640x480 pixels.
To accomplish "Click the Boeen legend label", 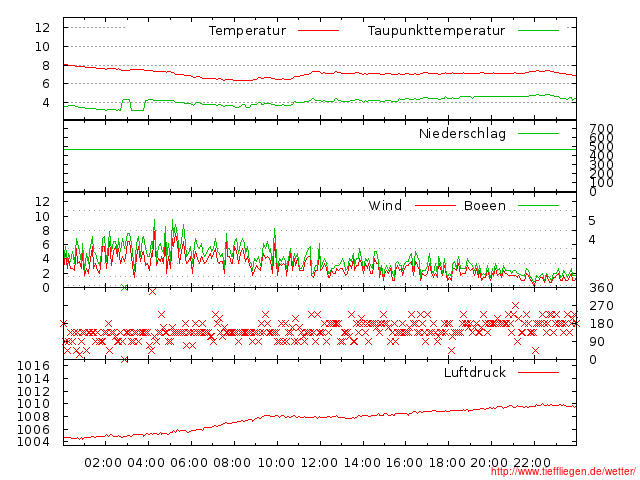I will (485, 205).
